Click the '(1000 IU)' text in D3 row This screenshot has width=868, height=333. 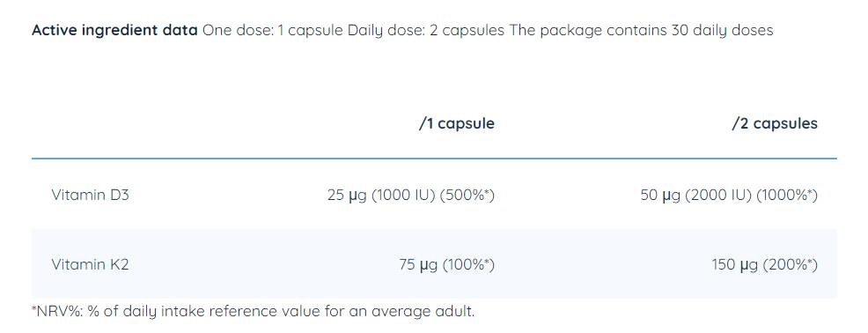point(403,196)
